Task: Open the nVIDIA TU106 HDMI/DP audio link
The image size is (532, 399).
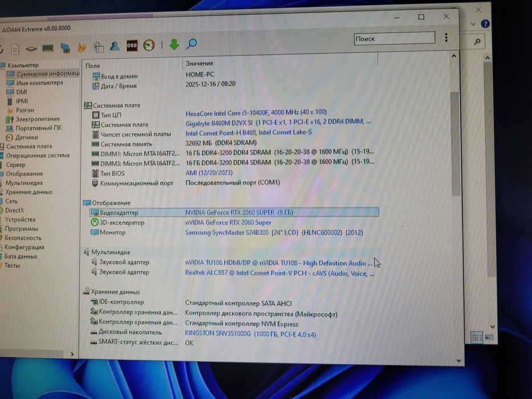Action: point(279,263)
